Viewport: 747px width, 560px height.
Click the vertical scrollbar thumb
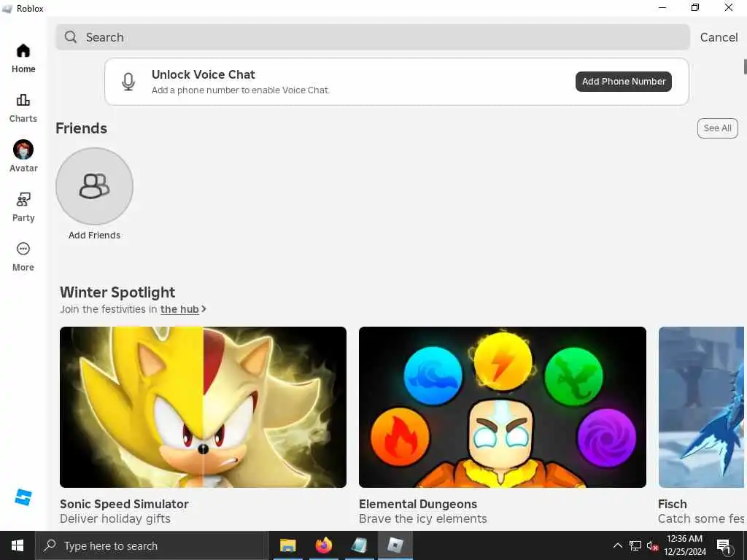pos(745,66)
